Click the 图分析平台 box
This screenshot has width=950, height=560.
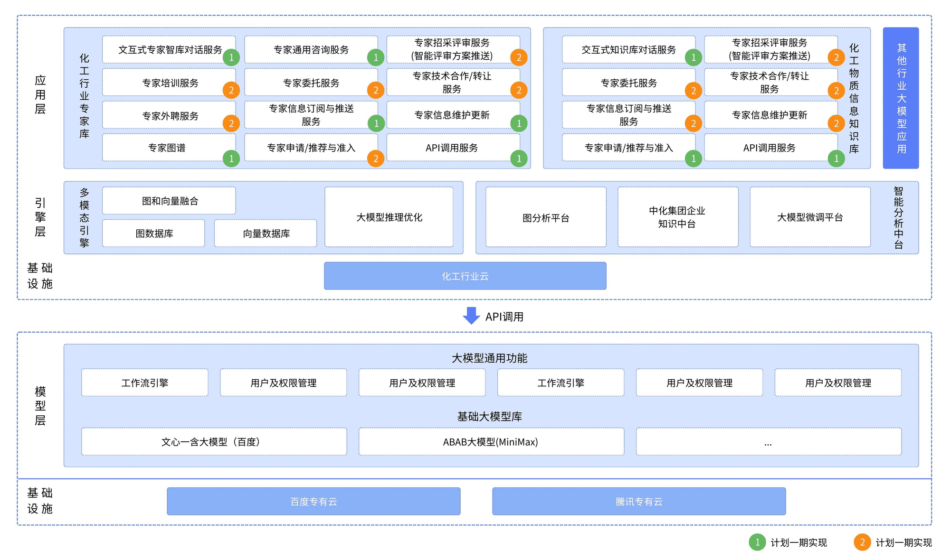click(x=546, y=217)
